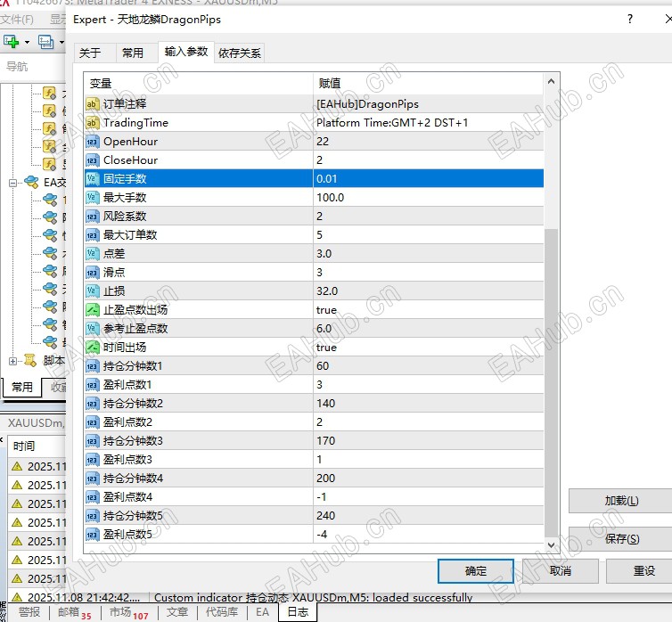Viewport: 672px width, 622px height.
Task: Click the 盈利点数4 value -1
Action: click(x=322, y=497)
